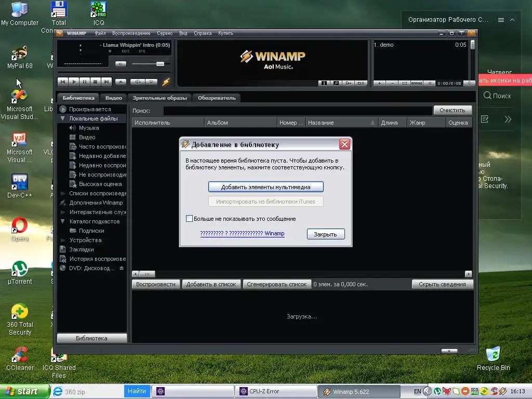The height and width of the screenshot is (399, 532).
Task: Click the playlist list-manage icon
Action: (429, 83)
